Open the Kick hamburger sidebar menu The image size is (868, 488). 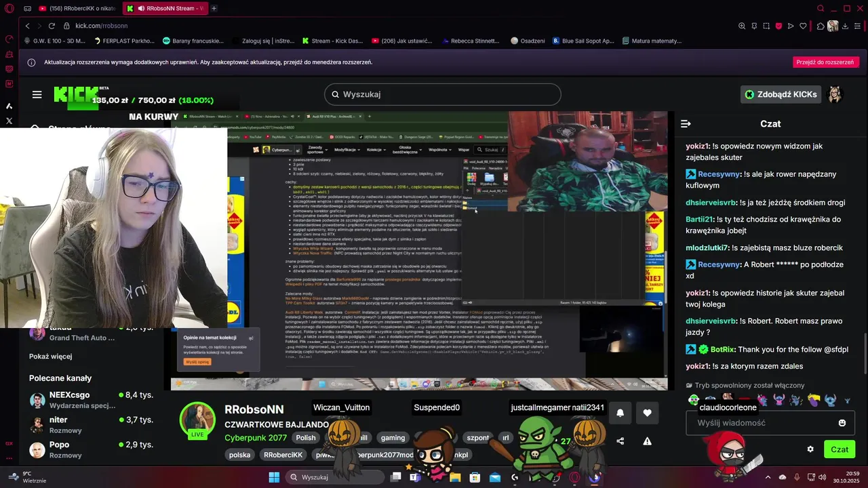coord(37,94)
